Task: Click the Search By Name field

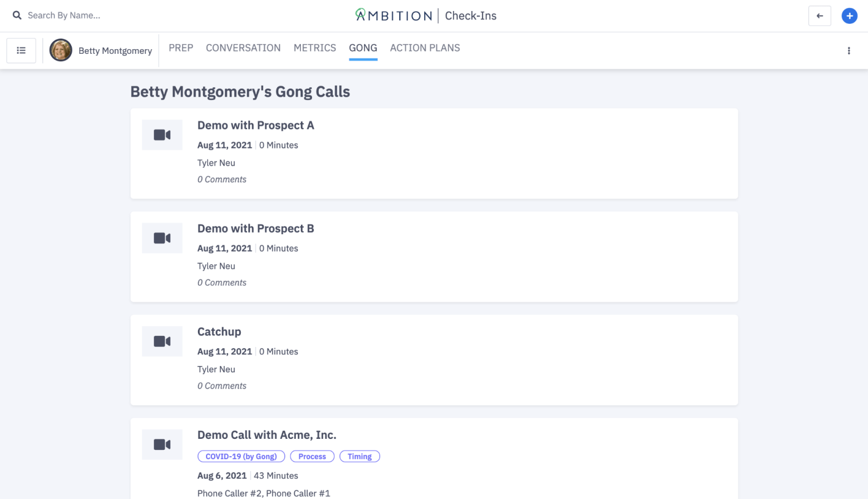Action: pyautogui.click(x=64, y=16)
